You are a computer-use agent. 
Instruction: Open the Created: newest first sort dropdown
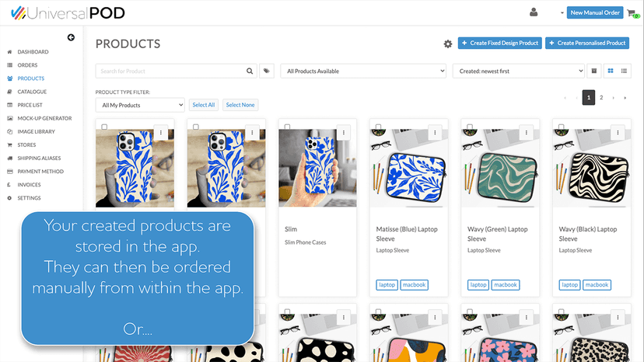coord(518,71)
